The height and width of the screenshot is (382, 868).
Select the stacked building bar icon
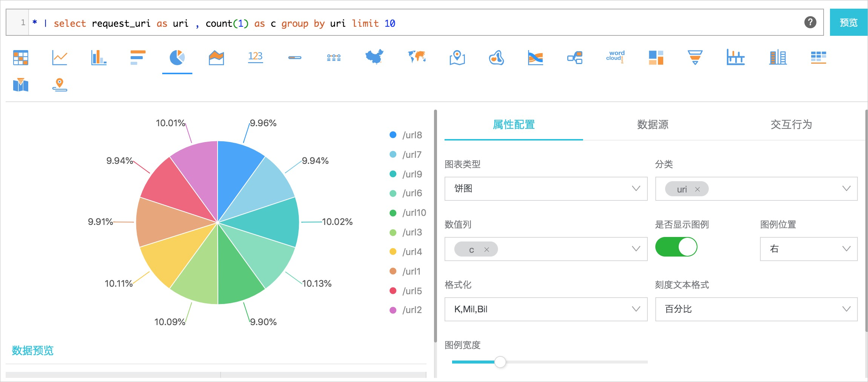(x=778, y=57)
